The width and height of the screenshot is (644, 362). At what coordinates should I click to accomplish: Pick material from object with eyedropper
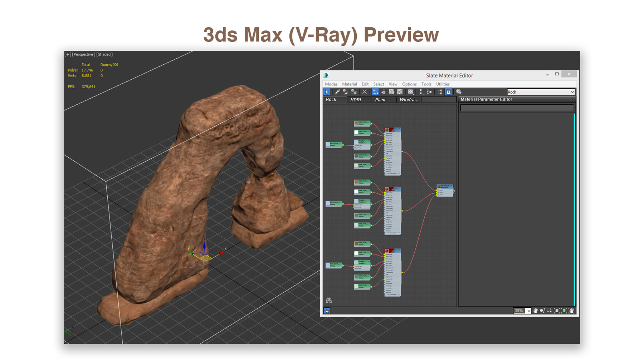click(337, 92)
